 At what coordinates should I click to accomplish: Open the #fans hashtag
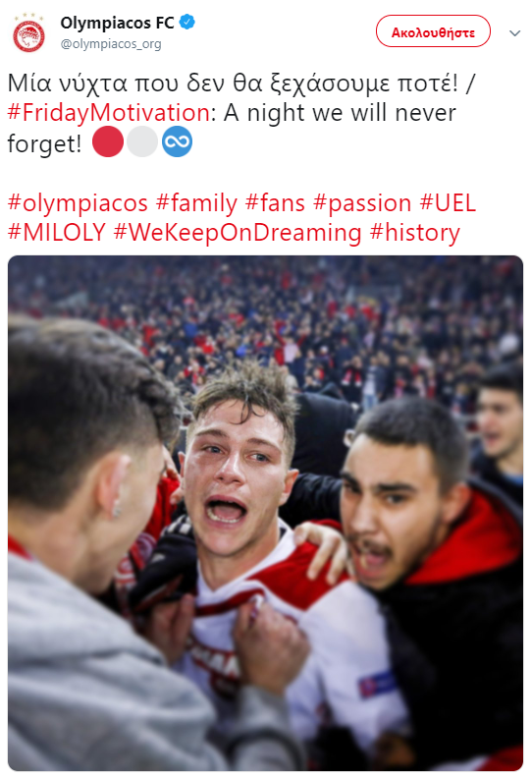275,203
